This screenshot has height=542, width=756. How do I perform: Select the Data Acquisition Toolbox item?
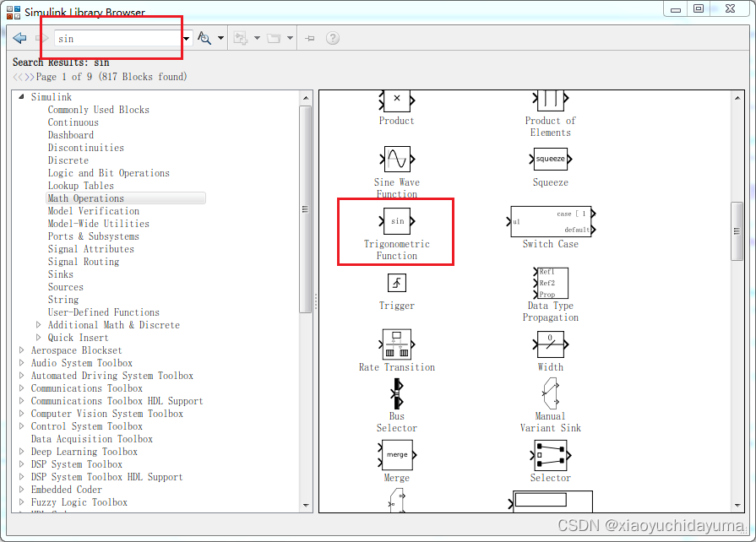click(91, 439)
